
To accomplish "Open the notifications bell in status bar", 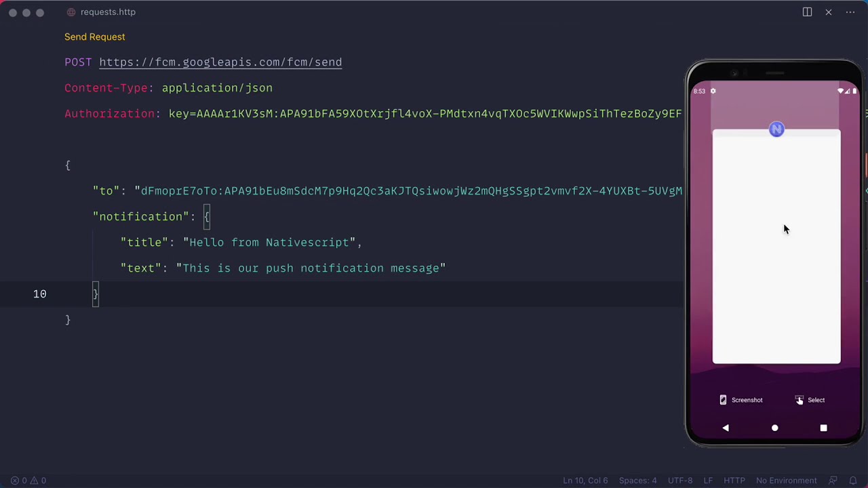I will [854, 481].
